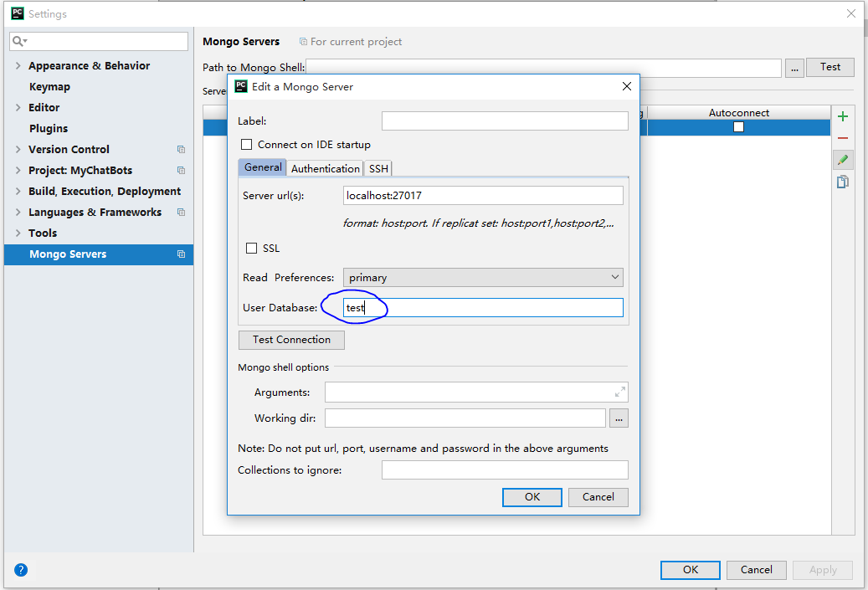Open help via question mark icon

tap(21, 570)
